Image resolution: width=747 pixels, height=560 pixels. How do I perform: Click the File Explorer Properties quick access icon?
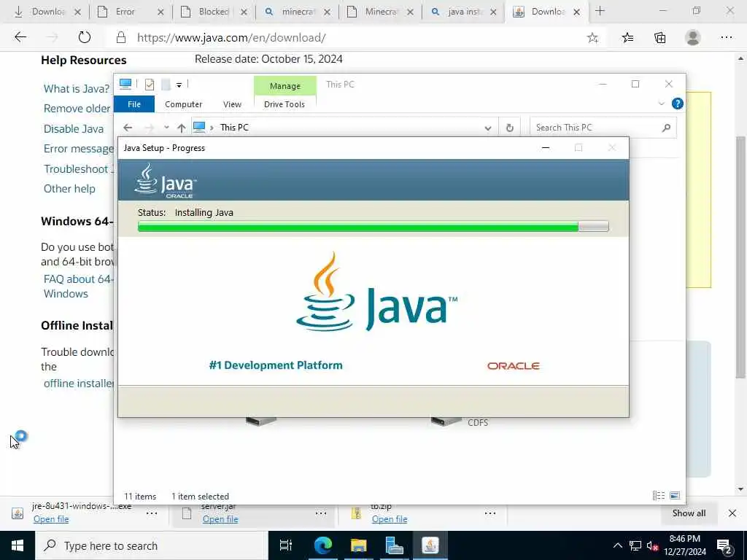tap(149, 85)
